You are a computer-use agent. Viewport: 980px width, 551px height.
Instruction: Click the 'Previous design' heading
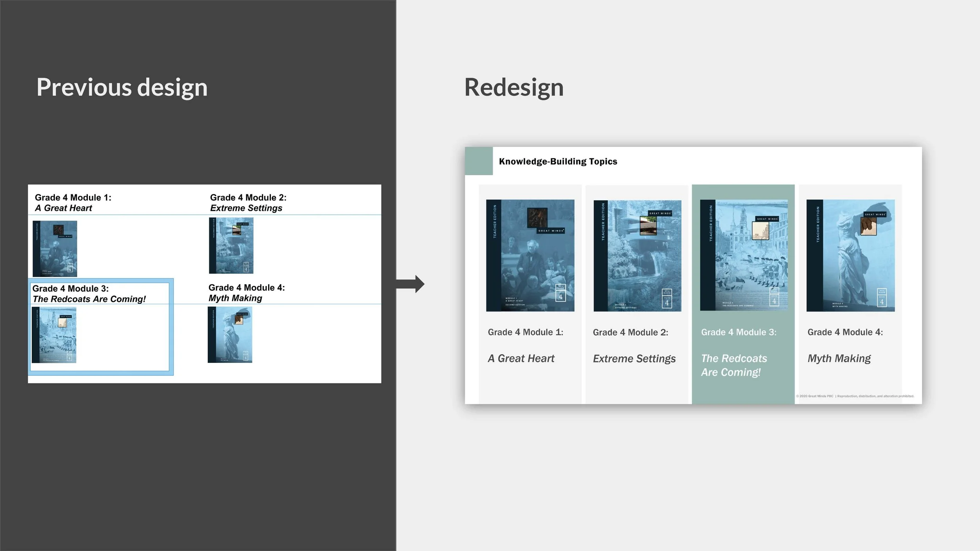coord(122,87)
